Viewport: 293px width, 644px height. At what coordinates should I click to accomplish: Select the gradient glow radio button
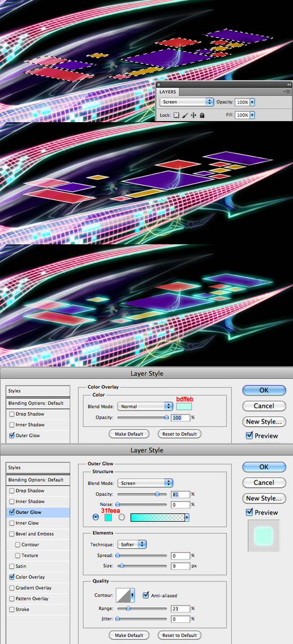(x=122, y=517)
